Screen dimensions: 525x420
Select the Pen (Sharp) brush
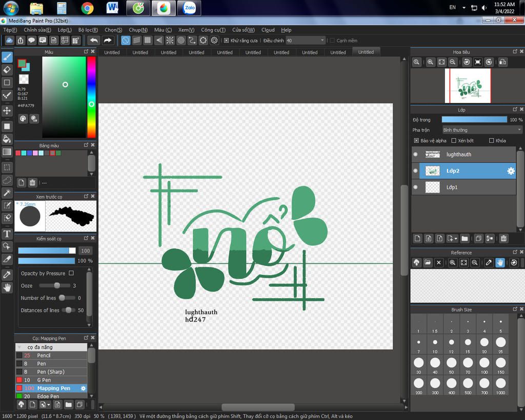click(x=51, y=371)
